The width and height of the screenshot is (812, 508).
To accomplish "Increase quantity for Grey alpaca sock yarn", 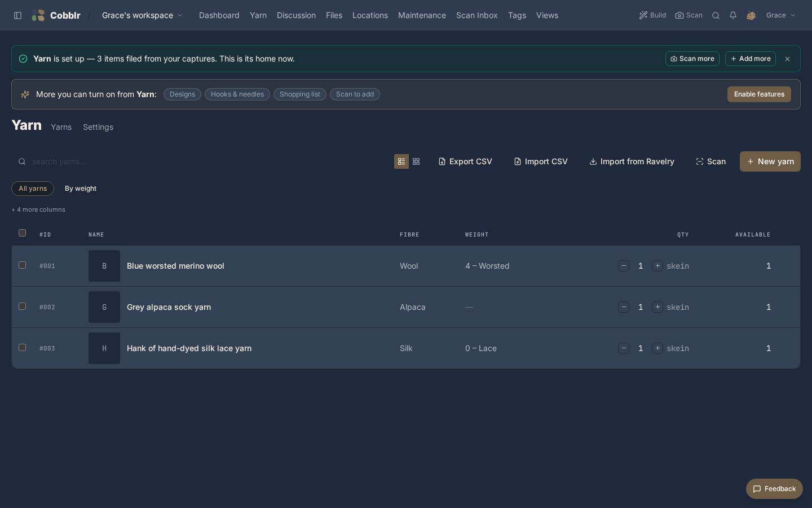I will [657, 307].
